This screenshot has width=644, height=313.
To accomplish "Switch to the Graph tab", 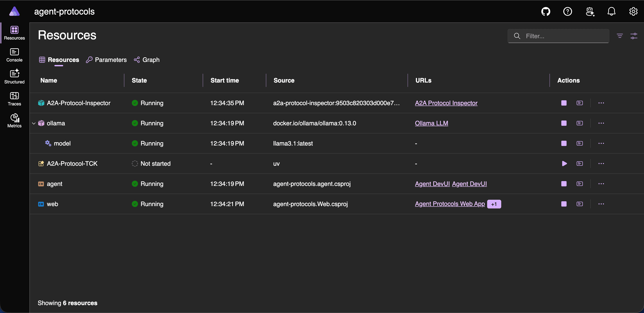I will pos(147,60).
